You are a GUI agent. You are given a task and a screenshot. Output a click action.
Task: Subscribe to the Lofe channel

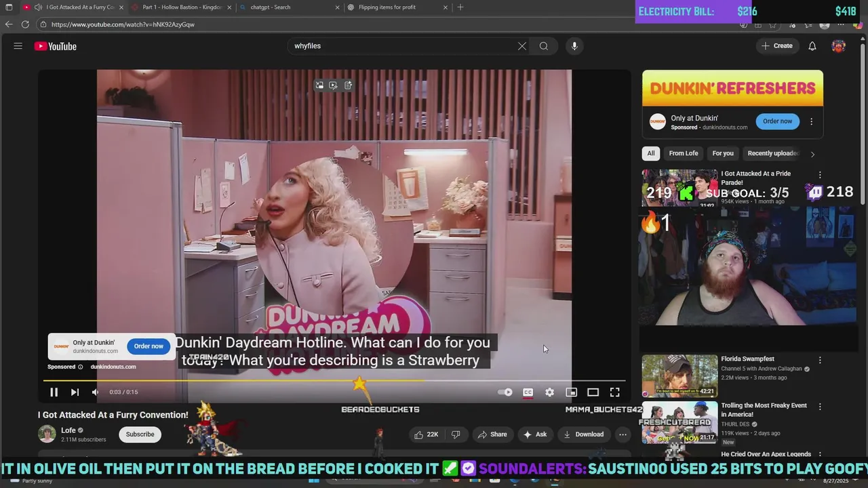(140, 434)
